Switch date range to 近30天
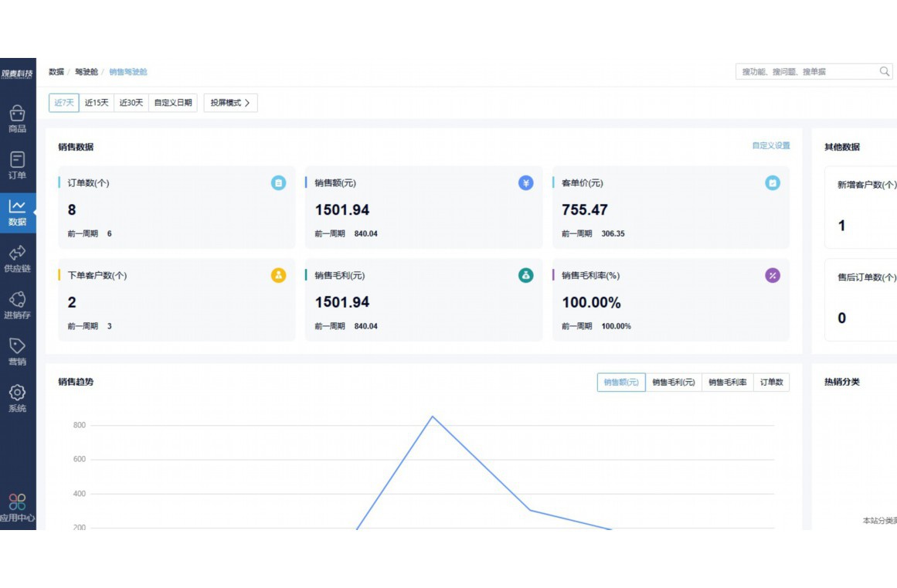 pyautogui.click(x=131, y=103)
